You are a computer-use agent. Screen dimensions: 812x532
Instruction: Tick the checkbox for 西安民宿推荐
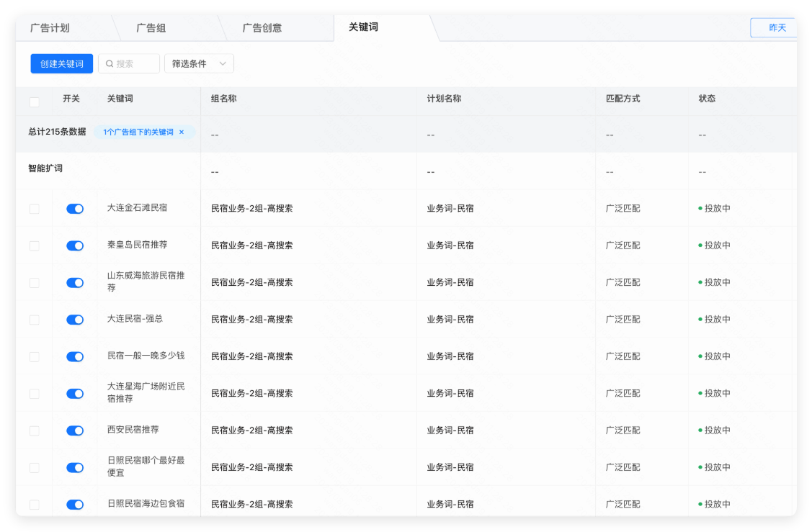click(34, 430)
